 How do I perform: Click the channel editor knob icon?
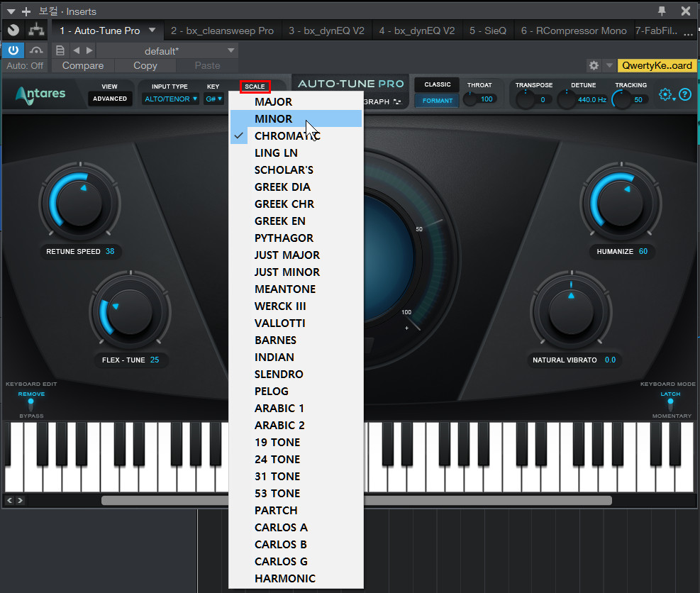pos(13,31)
